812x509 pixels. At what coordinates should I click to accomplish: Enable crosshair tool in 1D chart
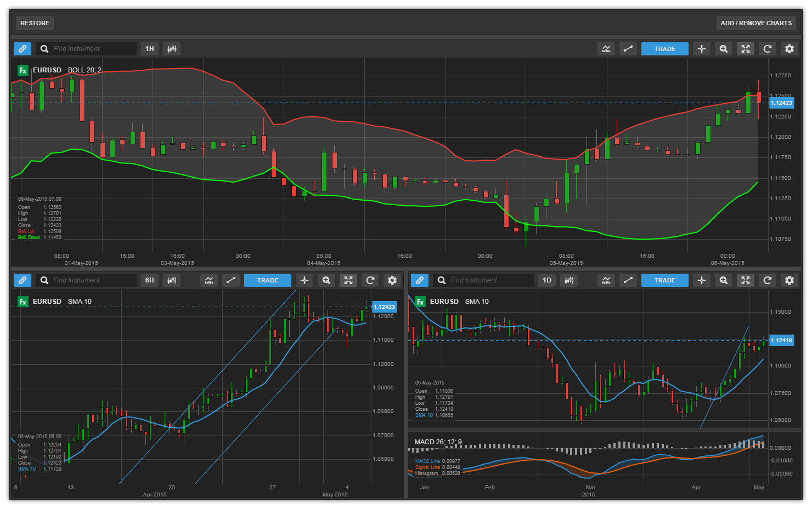702,280
